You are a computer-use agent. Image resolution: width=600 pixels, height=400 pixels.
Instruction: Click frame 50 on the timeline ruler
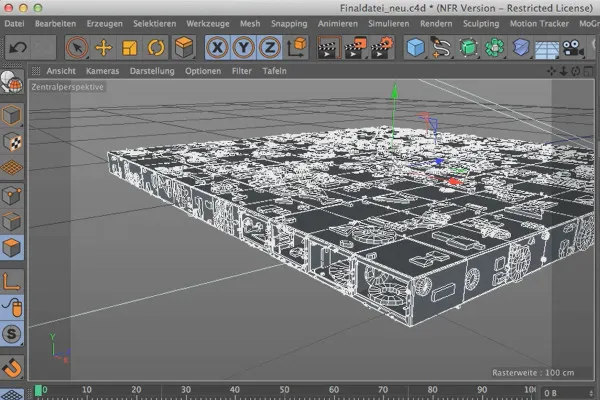coord(284,390)
